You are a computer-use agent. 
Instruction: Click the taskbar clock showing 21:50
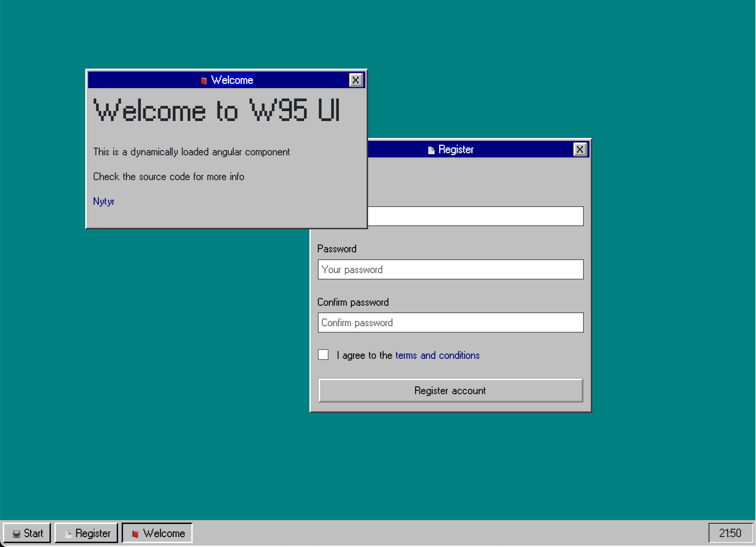[730, 533]
